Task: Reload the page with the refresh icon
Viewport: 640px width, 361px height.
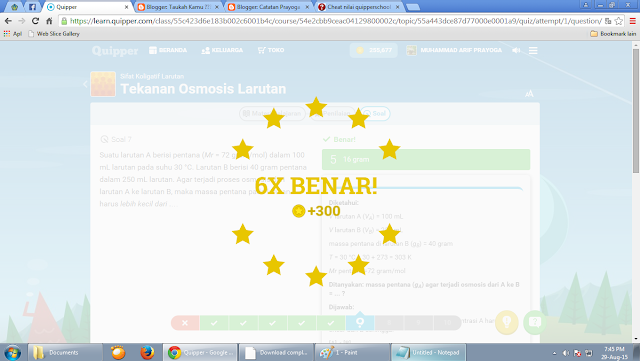Action: coord(36,21)
